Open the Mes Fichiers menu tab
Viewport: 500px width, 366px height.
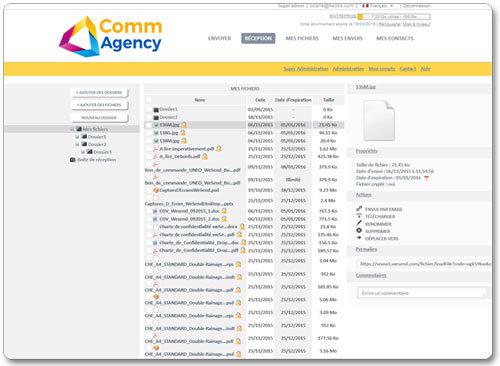(302, 38)
